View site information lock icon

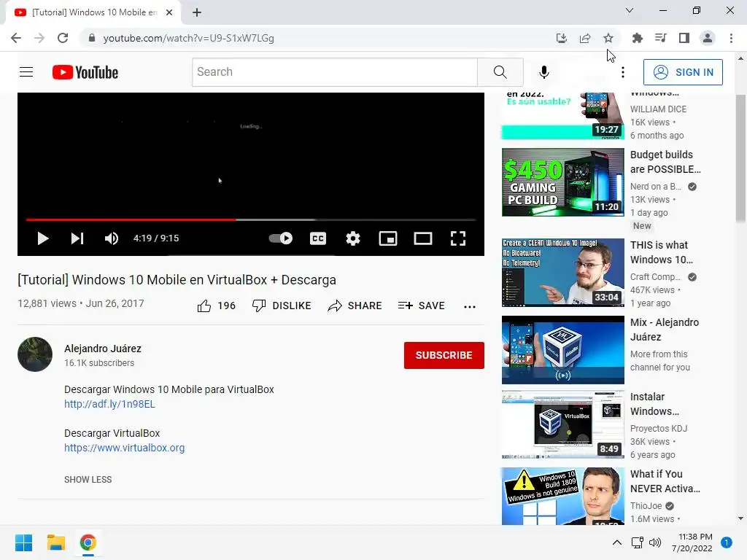(x=92, y=38)
